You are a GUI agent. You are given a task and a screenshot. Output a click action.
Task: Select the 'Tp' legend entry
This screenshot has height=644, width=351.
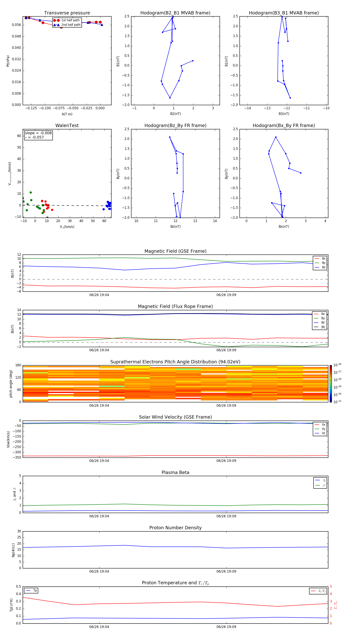pos(31,591)
